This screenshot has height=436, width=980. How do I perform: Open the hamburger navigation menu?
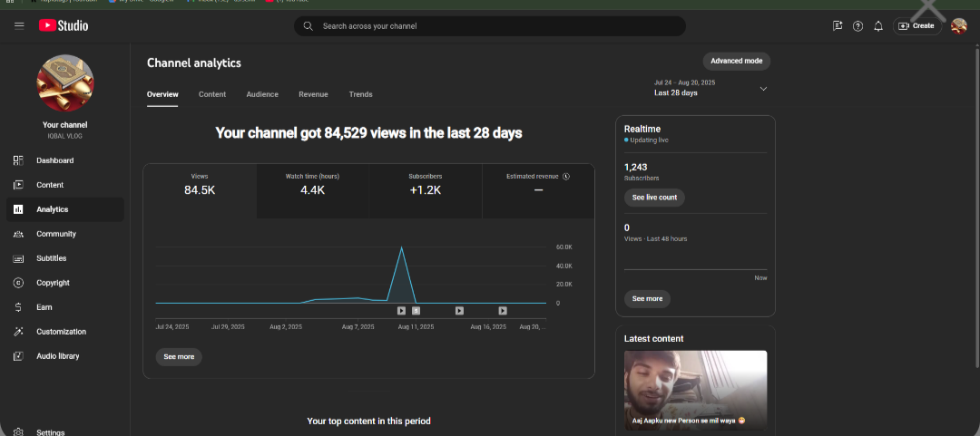click(19, 25)
